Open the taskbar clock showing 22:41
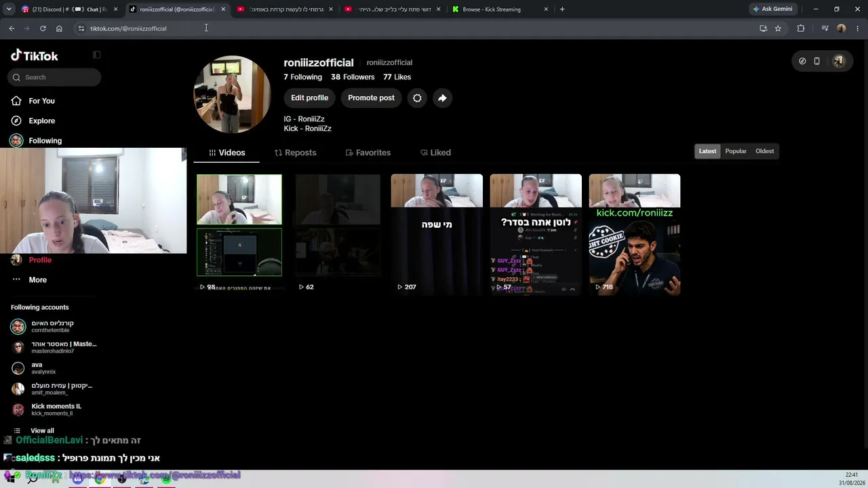This screenshot has width=868, height=488. (x=851, y=479)
